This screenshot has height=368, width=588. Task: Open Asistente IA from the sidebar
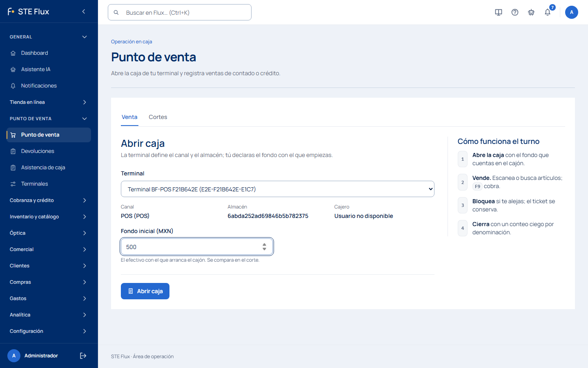[49, 70]
